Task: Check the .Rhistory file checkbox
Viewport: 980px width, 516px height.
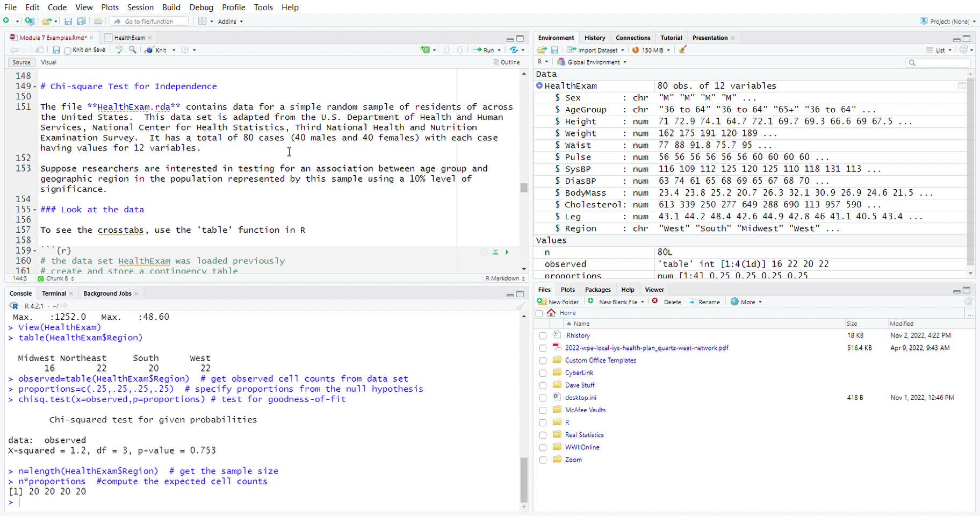Action: (543, 335)
